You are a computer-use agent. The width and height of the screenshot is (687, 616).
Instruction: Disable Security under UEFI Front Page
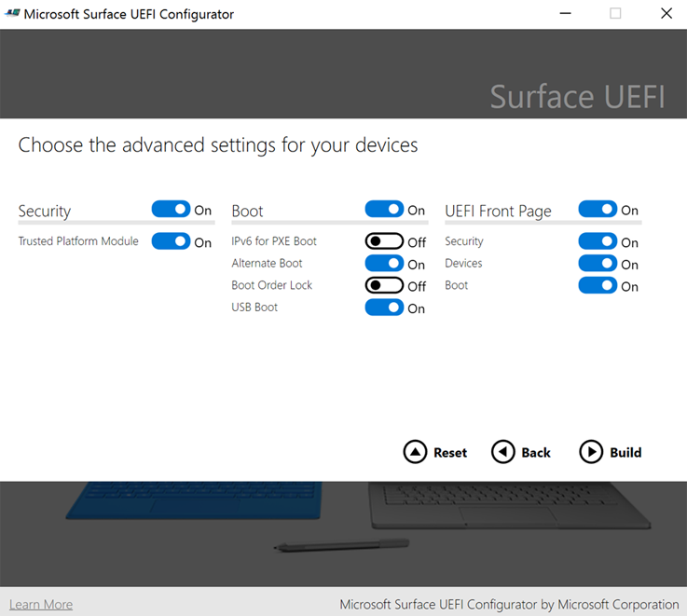click(x=598, y=241)
